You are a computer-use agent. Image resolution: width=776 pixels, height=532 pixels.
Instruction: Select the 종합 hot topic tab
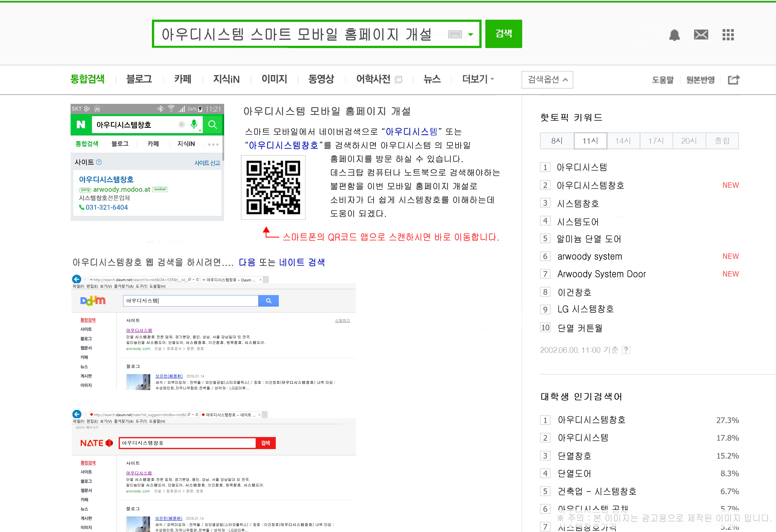(x=722, y=141)
